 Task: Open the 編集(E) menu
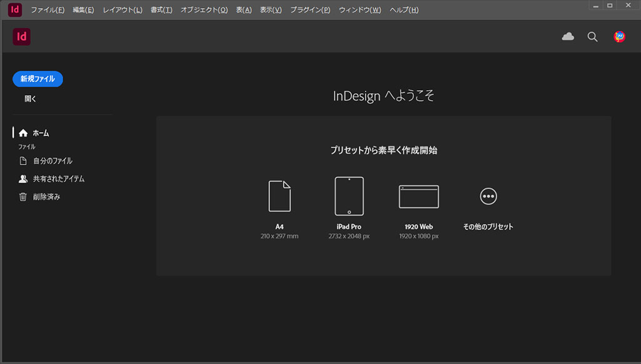point(83,10)
